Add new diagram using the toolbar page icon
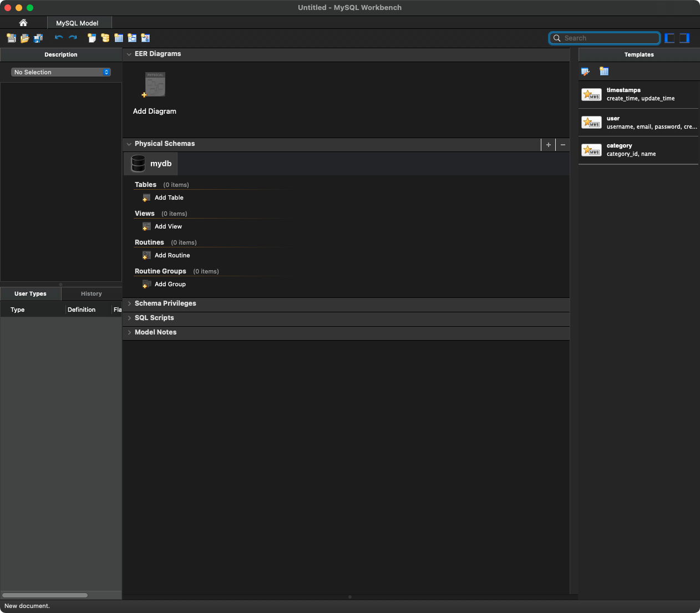The image size is (700, 613). (x=92, y=38)
